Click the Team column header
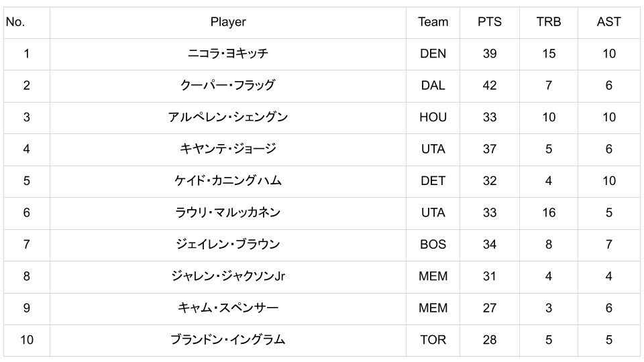The height and width of the screenshot is (362, 644). pyautogui.click(x=433, y=22)
